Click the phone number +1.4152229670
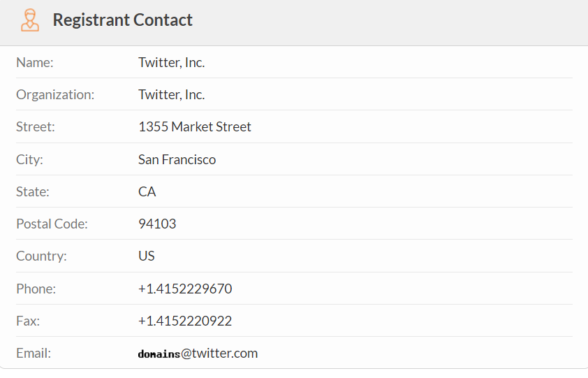 click(185, 289)
